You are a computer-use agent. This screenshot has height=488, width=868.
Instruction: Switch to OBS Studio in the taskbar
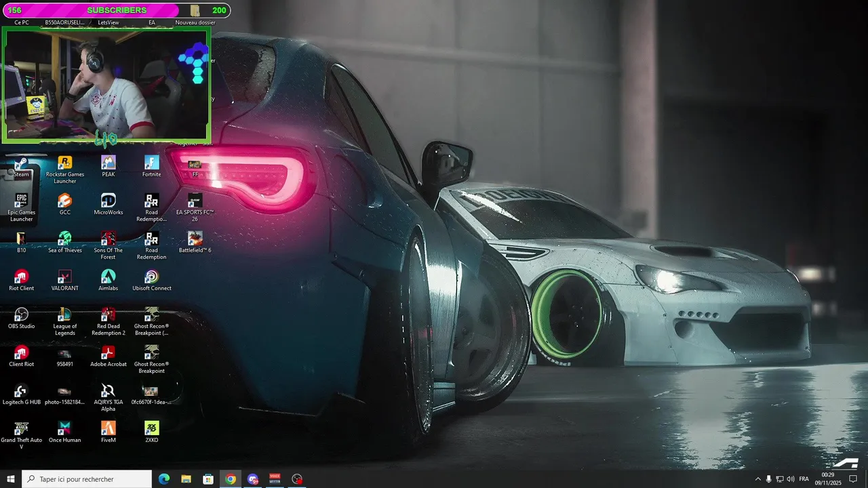297,479
